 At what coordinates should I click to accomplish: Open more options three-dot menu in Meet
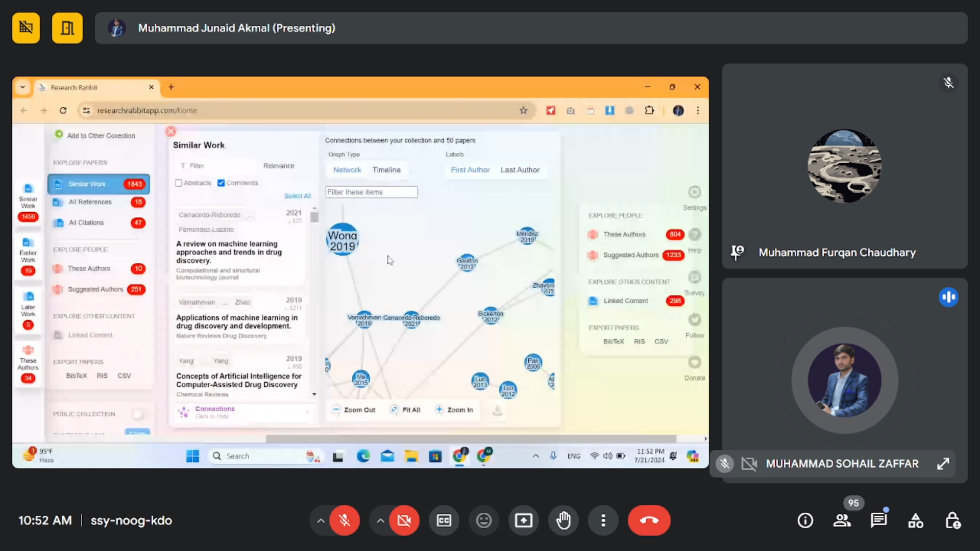click(603, 520)
